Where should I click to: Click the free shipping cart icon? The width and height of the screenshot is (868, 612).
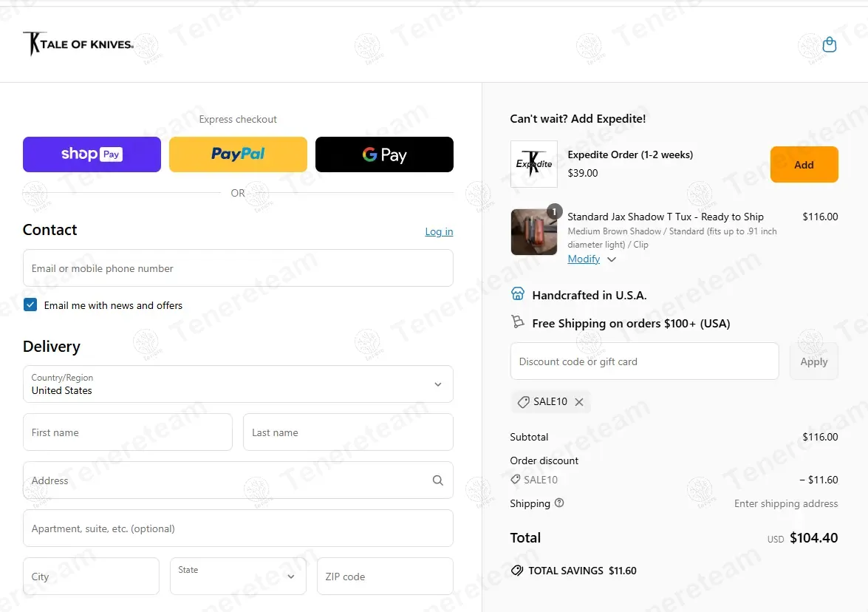coord(518,322)
